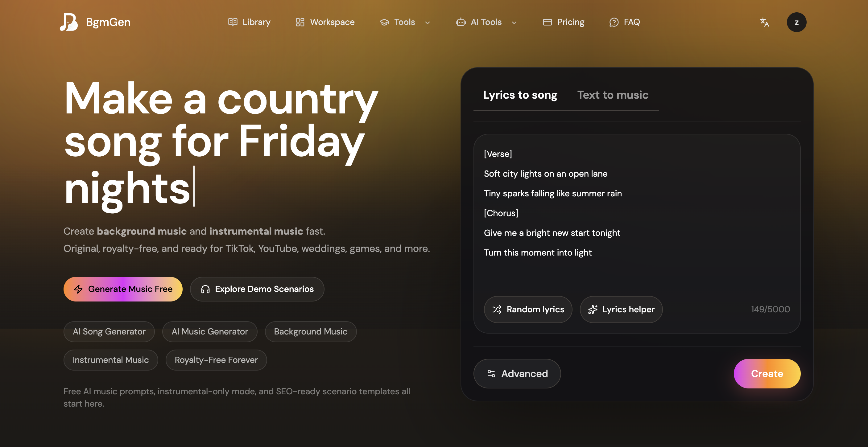Click the Library book icon

point(233,22)
